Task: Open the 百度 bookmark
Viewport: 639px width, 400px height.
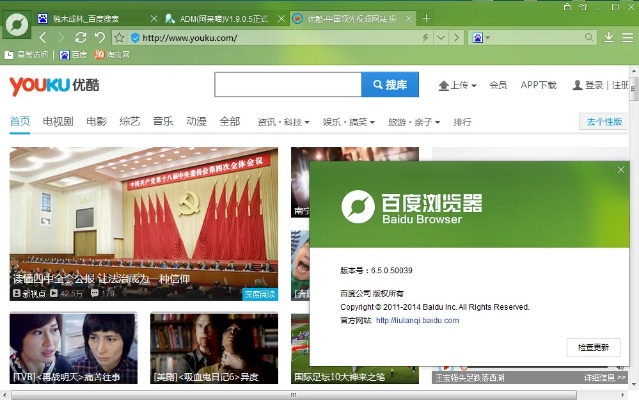Action: (x=73, y=55)
